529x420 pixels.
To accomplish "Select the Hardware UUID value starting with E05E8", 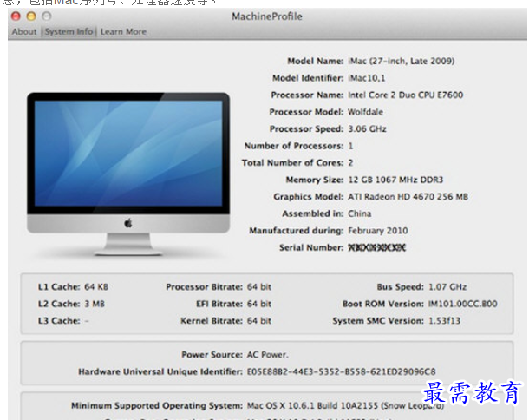I will [341, 371].
